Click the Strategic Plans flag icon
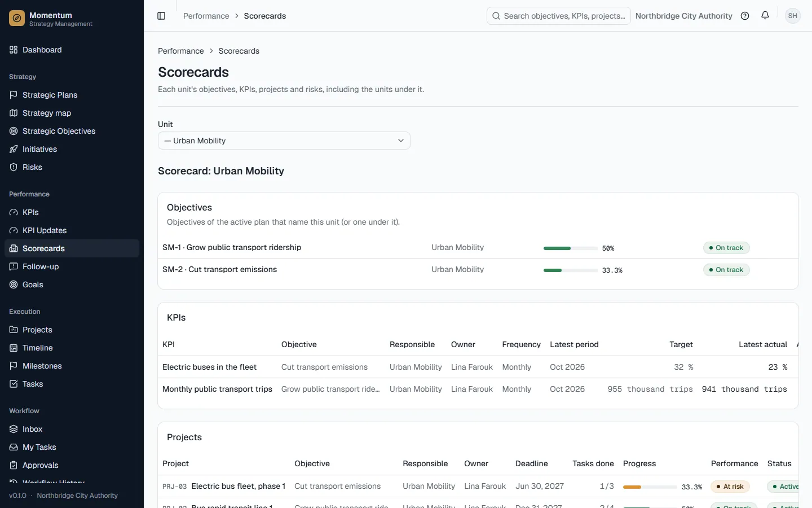Screen dimensions: 812x508 [x=14, y=95]
